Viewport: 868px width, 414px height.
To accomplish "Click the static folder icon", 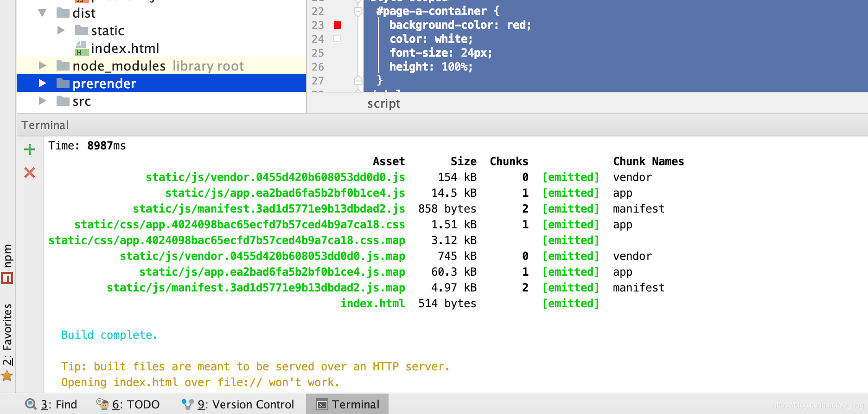I will [82, 31].
